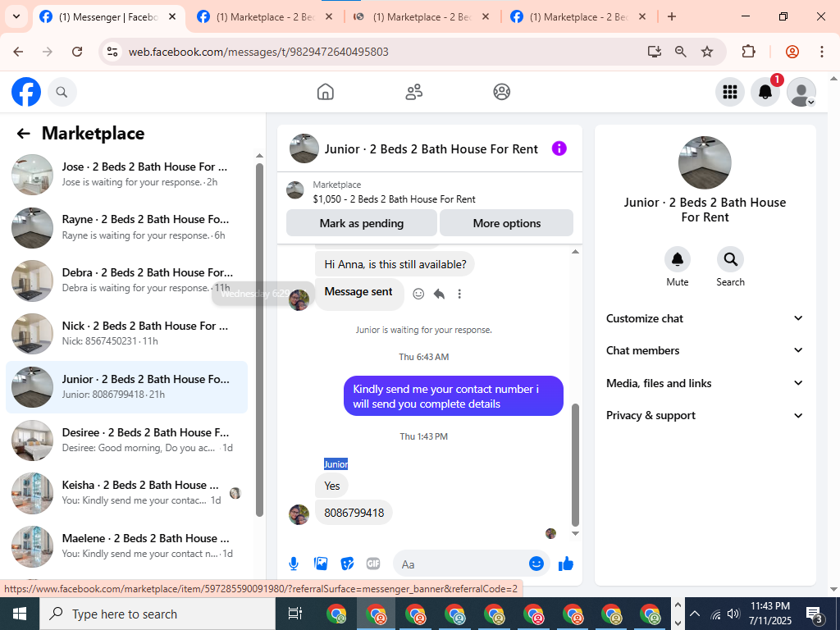
Task: Expand the Privacy & support section
Action: click(705, 415)
